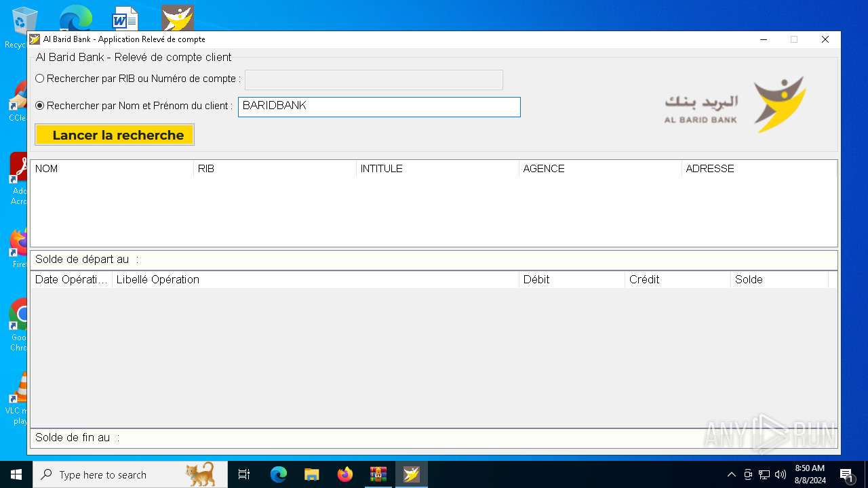This screenshot has height=488, width=868.
Task: Open Task View from the taskbar
Action: (244, 474)
